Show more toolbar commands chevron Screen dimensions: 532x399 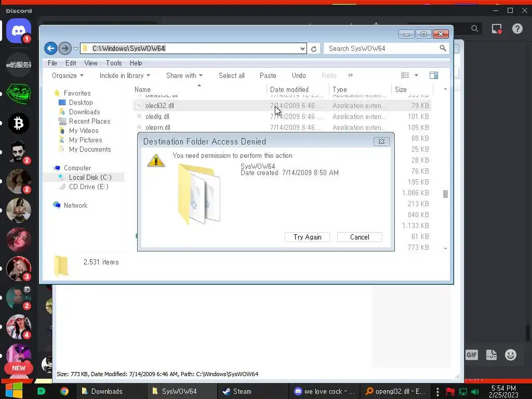[351, 75]
